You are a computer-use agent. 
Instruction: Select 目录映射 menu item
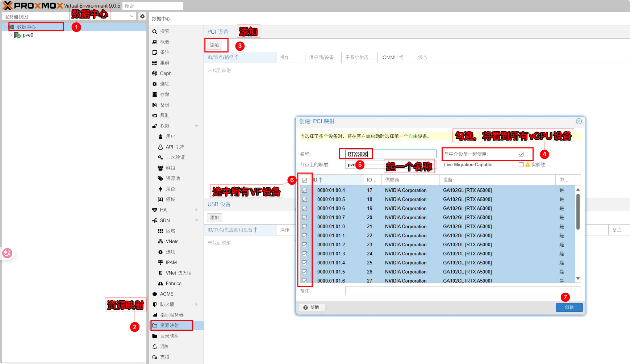tap(176, 336)
